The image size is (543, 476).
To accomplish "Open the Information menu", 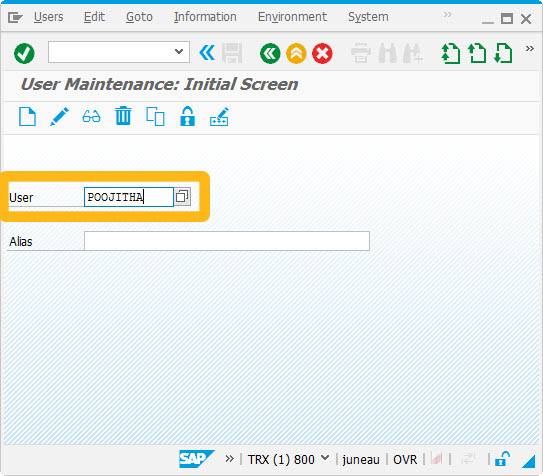I will [205, 17].
